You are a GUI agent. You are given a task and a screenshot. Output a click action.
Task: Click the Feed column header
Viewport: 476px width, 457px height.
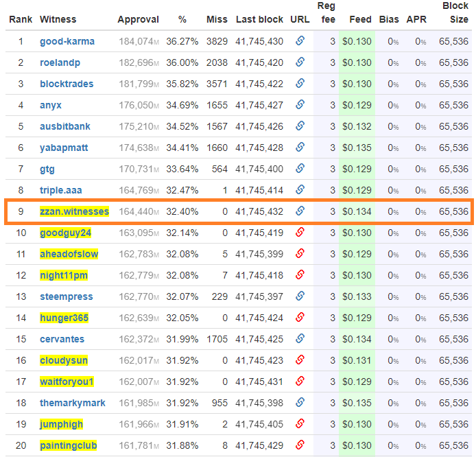coord(360,19)
